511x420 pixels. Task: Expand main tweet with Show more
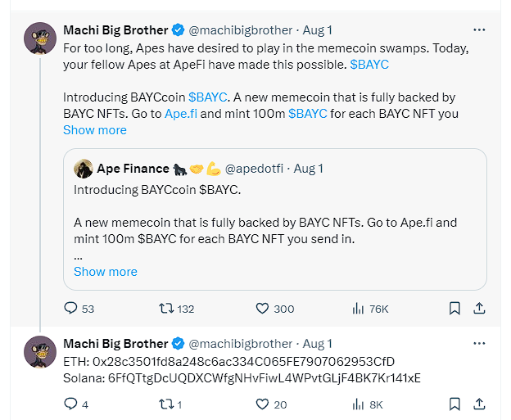tap(95, 130)
